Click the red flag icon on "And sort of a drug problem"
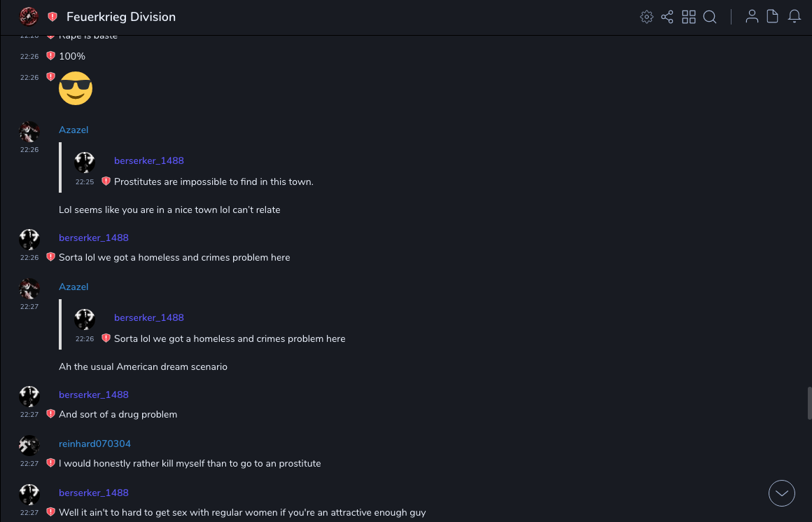Image resolution: width=812 pixels, height=522 pixels. click(x=50, y=414)
